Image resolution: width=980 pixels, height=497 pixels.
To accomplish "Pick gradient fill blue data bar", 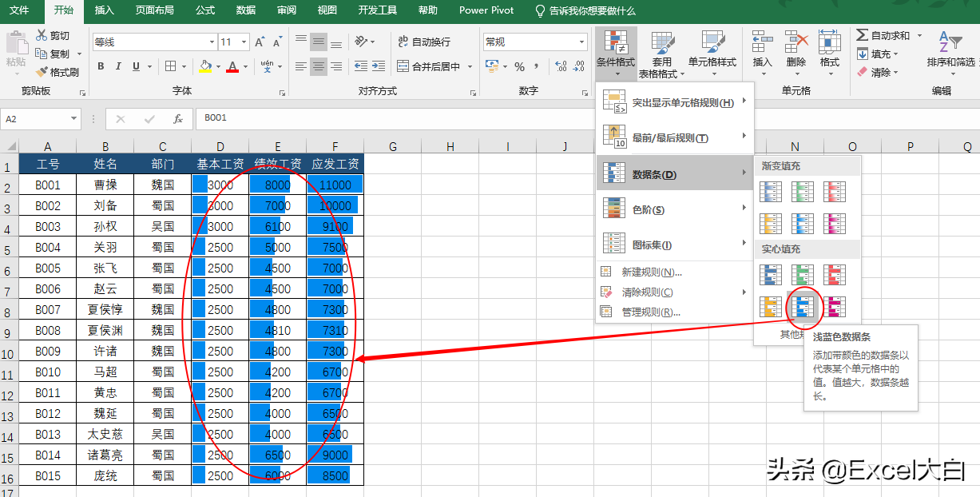I will click(771, 192).
